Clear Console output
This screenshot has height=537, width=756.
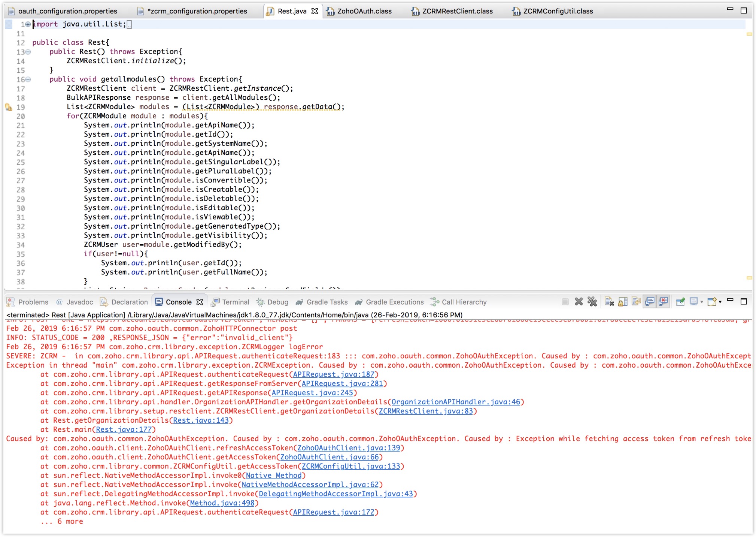click(609, 302)
